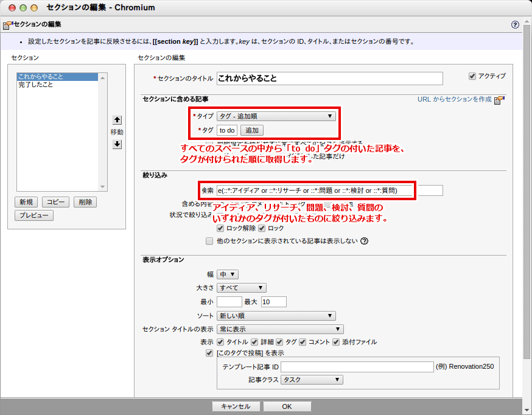The height and width of the screenshot is (415, 532).
Task: Open the タイプ dropdown showing タグ - 追加順
Action: point(276,116)
